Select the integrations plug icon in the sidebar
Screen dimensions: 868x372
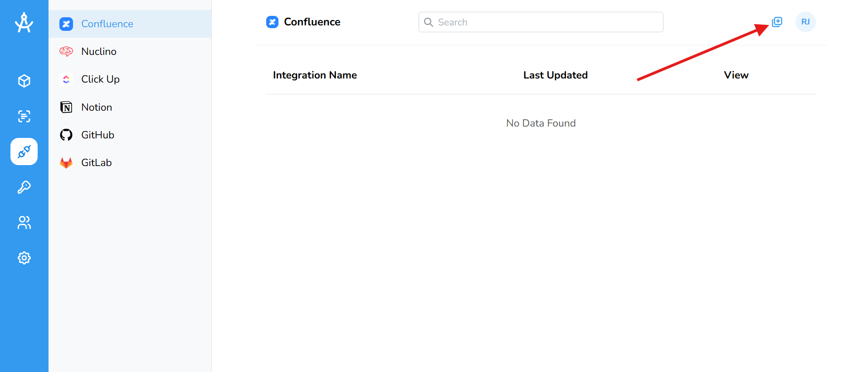pyautogui.click(x=24, y=152)
